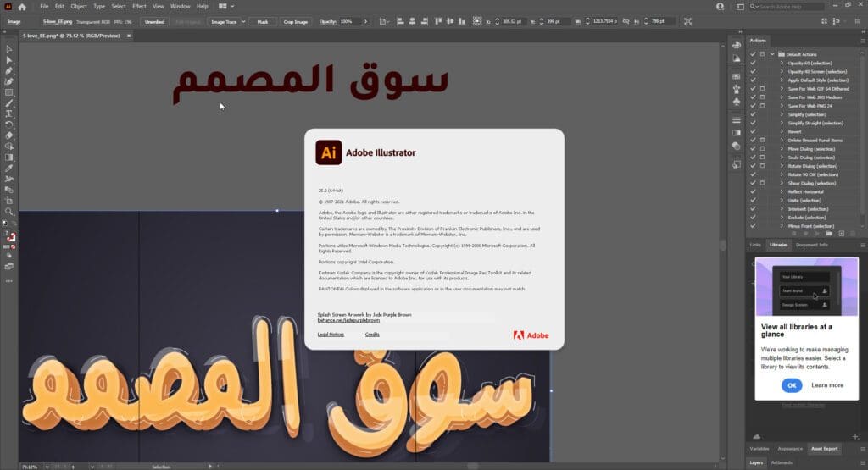Click the Crop Image button

(x=295, y=21)
